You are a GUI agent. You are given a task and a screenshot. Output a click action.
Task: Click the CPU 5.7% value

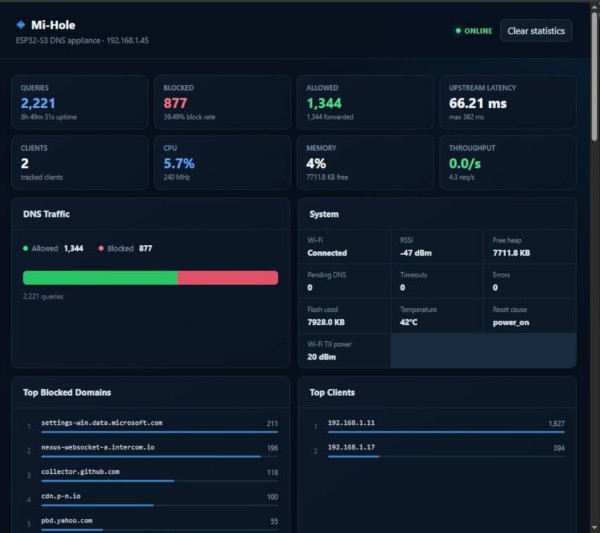pos(179,163)
